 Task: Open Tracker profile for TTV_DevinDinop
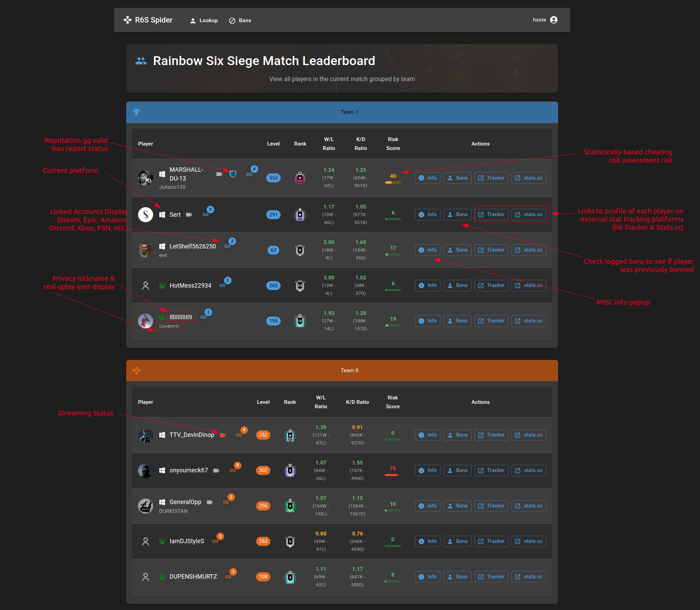[491, 435]
